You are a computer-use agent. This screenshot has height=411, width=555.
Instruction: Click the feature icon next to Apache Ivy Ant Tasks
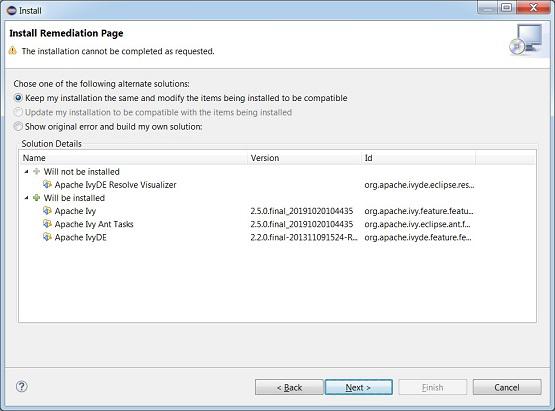(47, 224)
